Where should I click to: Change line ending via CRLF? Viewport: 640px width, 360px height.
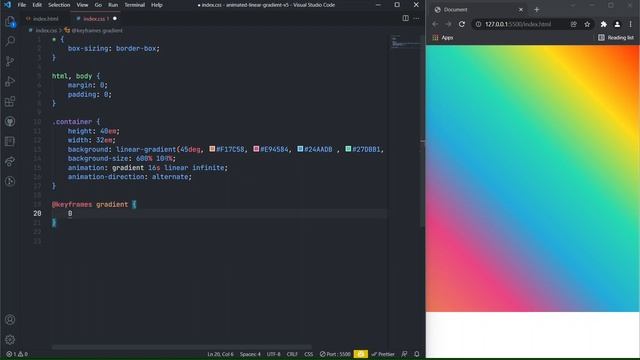click(x=292, y=354)
